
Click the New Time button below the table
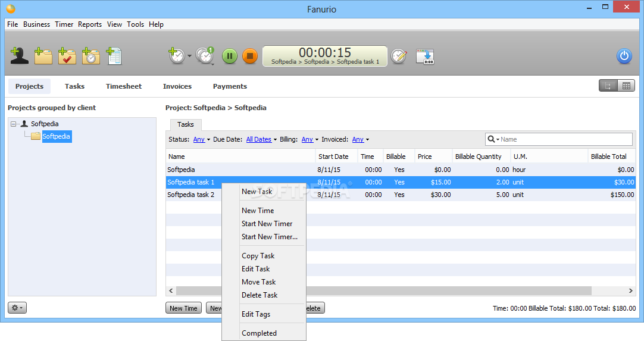(x=183, y=308)
